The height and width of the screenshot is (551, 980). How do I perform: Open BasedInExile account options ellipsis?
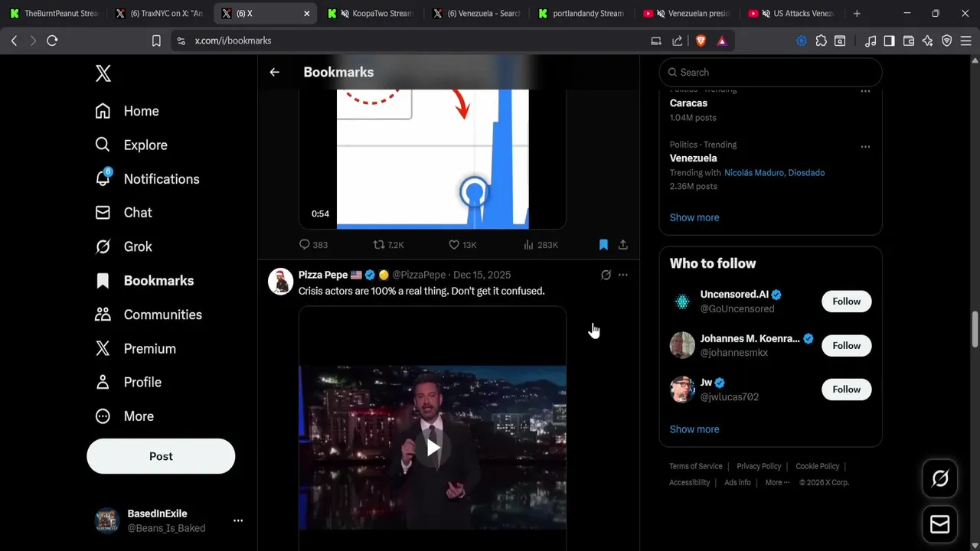[238, 520]
